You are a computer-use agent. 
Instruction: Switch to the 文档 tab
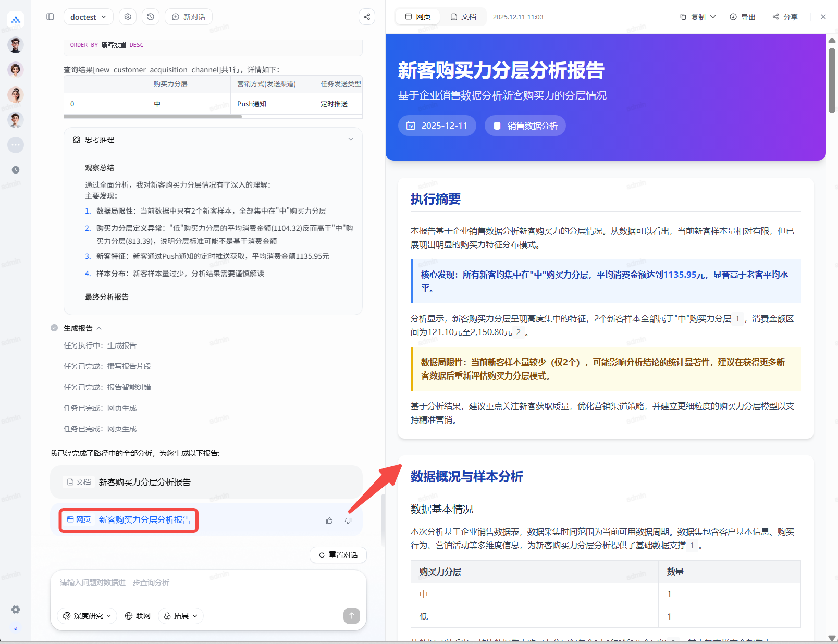(463, 17)
